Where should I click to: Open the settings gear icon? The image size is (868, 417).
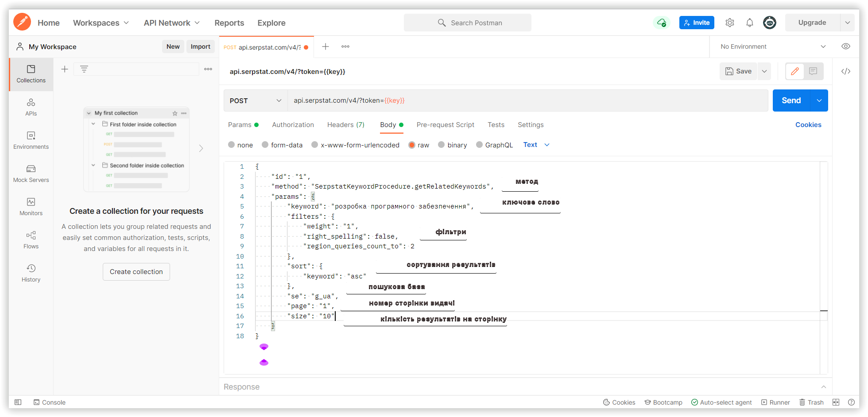[730, 23]
